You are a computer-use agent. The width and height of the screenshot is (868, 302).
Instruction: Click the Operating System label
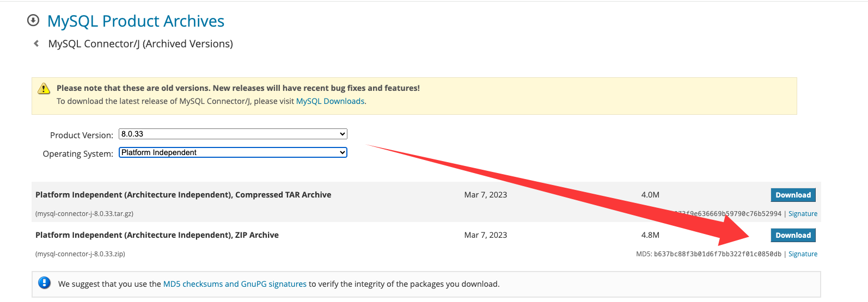[78, 154]
